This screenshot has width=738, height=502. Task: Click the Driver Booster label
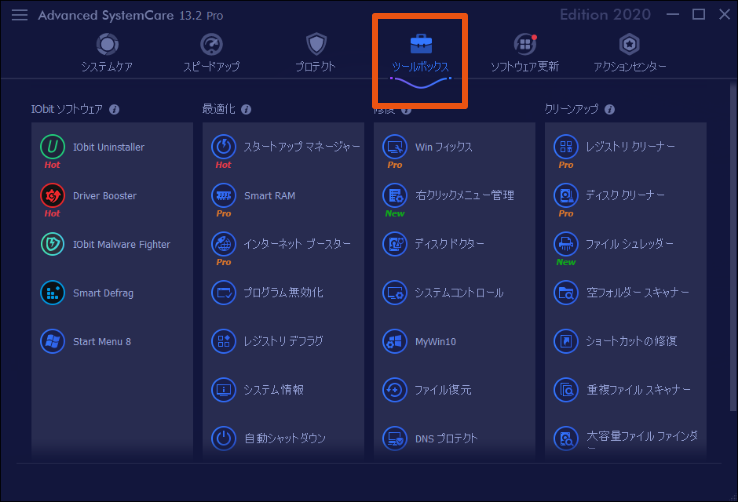[x=104, y=196]
